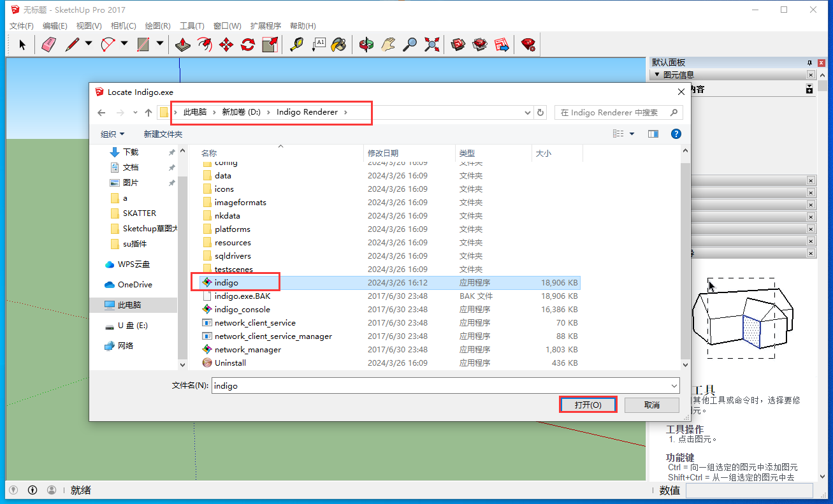Open the recent locations dropdown

[x=135, y=113]
